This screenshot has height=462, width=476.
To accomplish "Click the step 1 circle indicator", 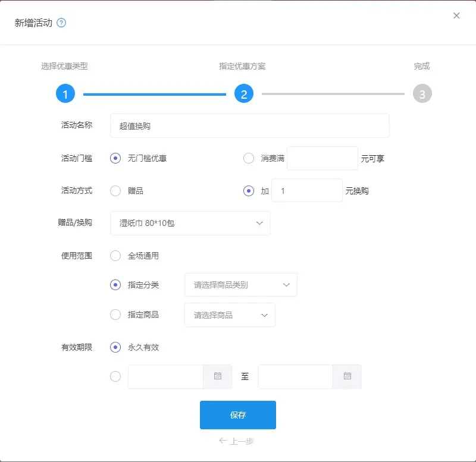I will point(65,93).
